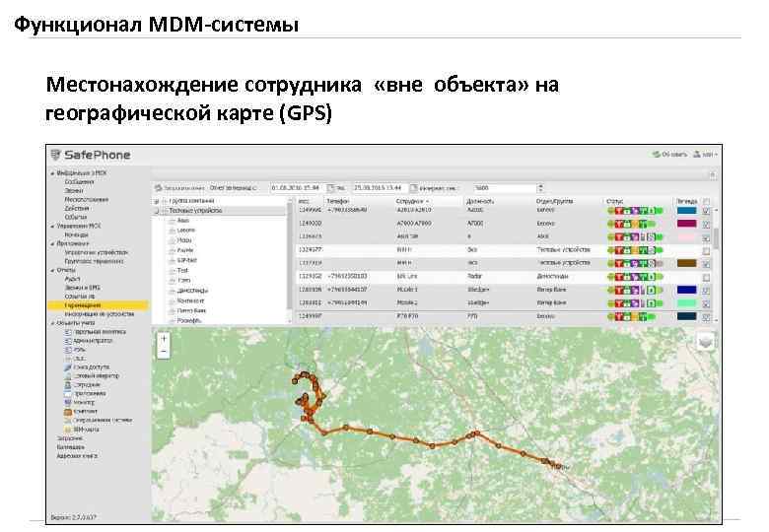Open calendar picker beside the start date
This screenshot has width=769, height=532.
(x=330, y=188)
